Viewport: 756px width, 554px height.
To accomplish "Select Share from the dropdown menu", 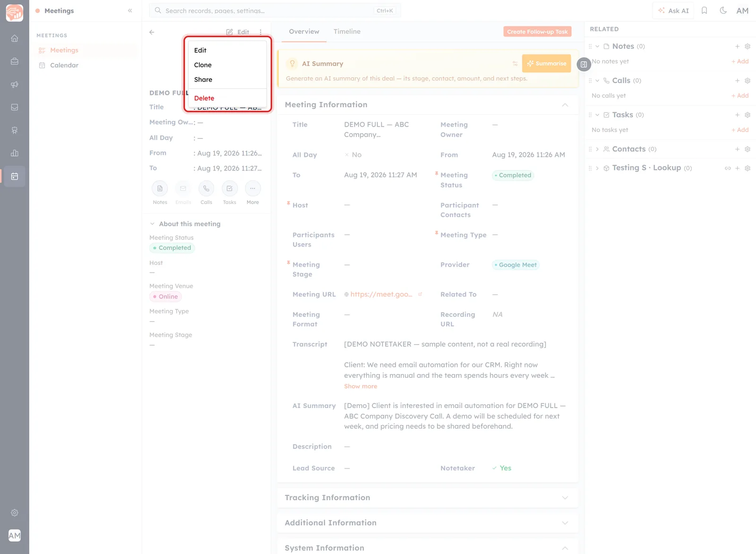I will pos(228,79).
